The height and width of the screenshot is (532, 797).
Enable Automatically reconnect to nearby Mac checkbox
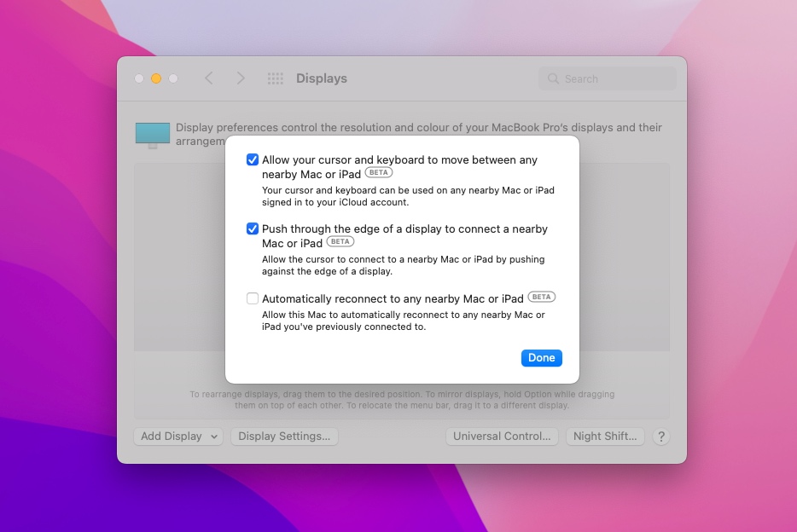tap(252, 298)
